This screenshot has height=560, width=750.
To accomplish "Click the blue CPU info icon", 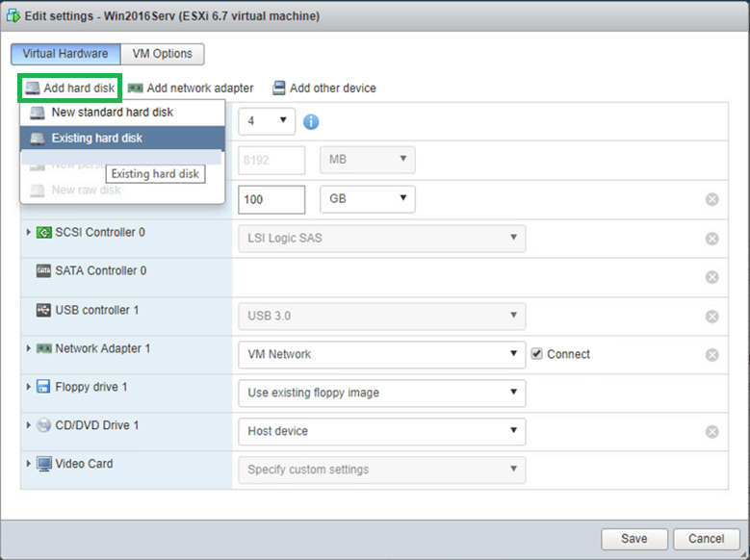I will click(311, 121).
